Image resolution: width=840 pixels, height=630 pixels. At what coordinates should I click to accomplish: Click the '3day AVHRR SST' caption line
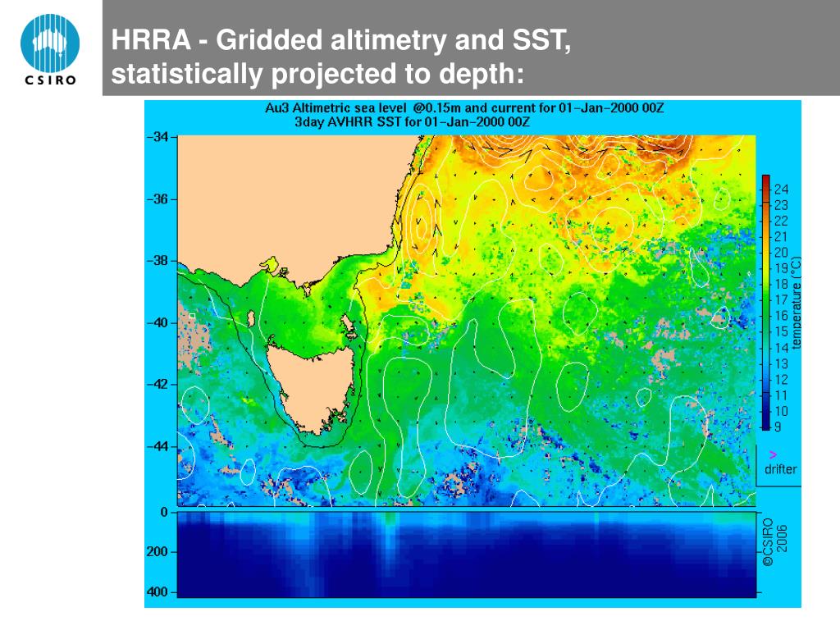(412, 121)
